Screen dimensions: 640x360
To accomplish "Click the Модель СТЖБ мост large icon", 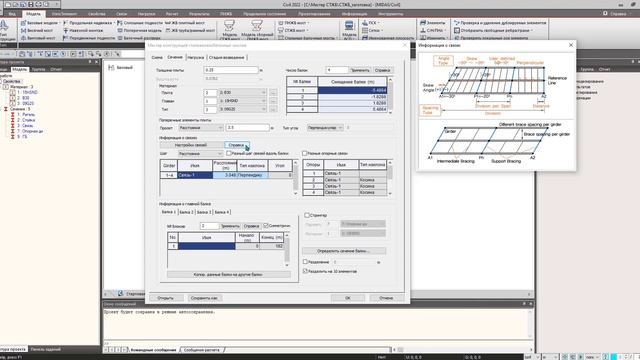I will point(229,30).
